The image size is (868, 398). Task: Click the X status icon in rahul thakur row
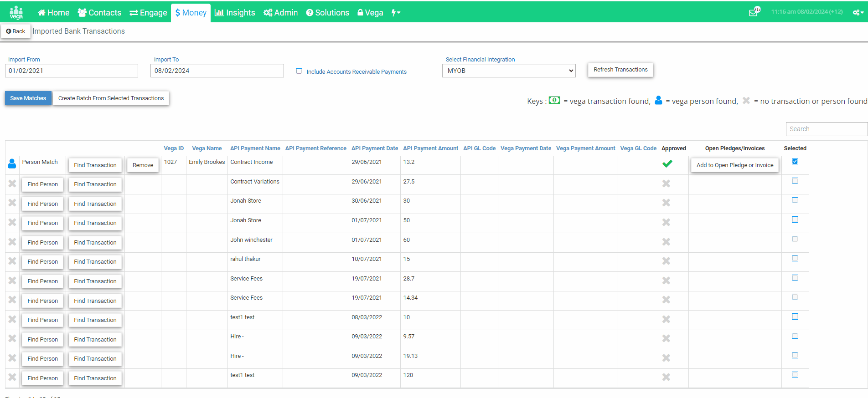12,261
